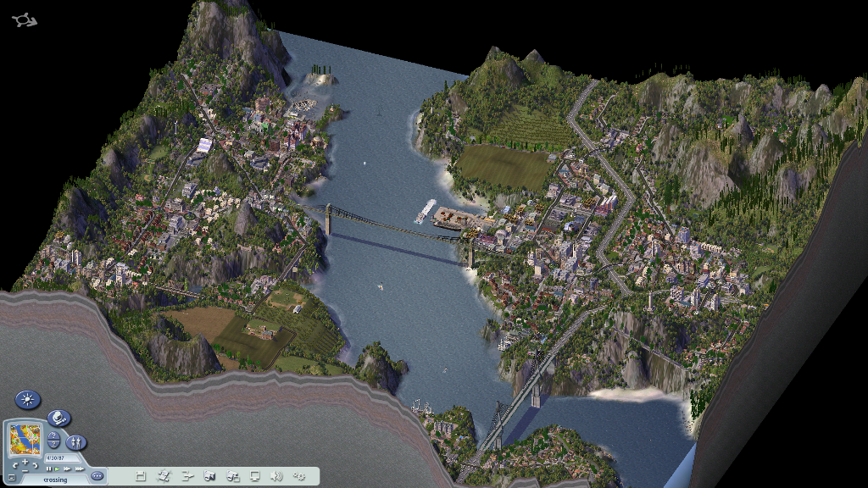Click the Exit to Region map icon
The height and width of the screenshot is (488, 868).
pyautogui.click(x=164, y=476)
